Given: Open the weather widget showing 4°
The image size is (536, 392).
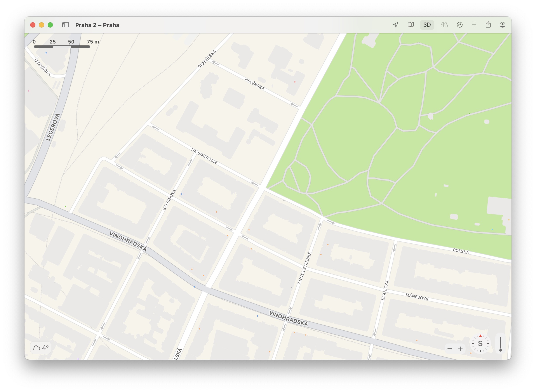Looking at the screenshot, I should pyautogui.click(x=41, y=348).
